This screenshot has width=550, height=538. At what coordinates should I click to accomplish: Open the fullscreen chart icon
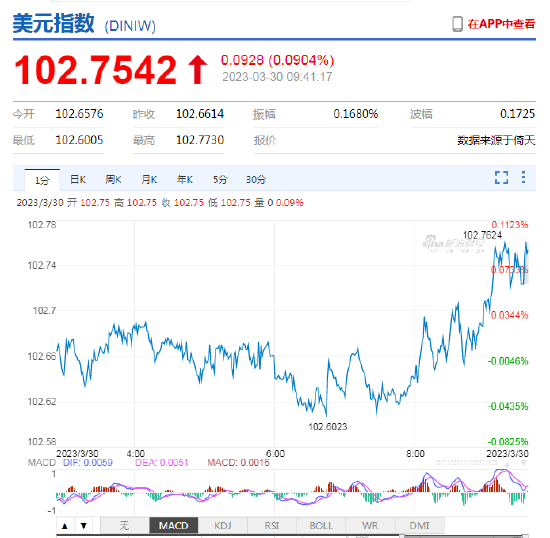click(501, 177)
